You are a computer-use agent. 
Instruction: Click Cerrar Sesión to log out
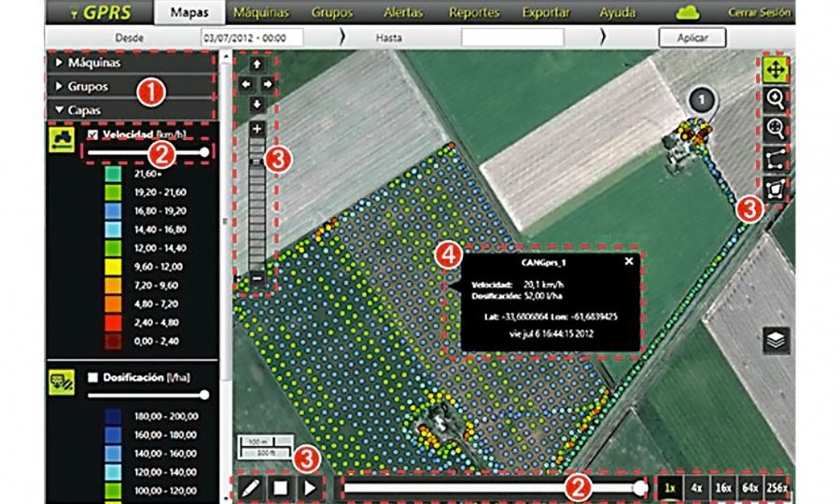tap(760, 13)
